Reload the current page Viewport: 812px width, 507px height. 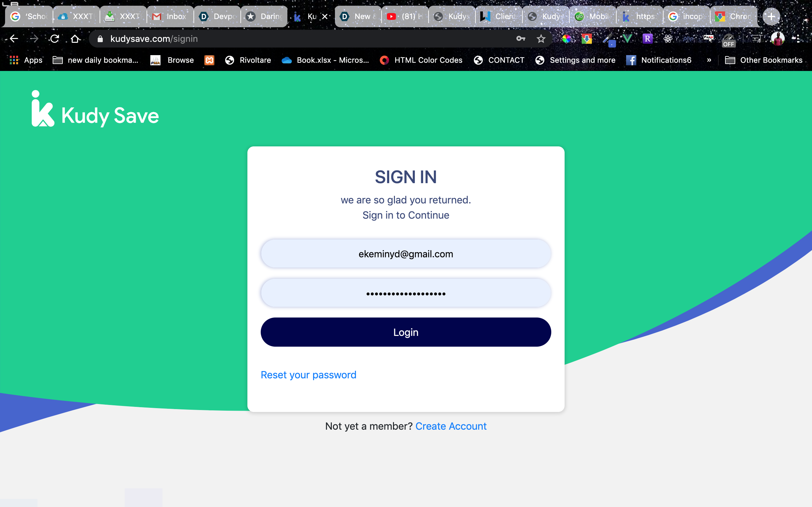(55, 39)
